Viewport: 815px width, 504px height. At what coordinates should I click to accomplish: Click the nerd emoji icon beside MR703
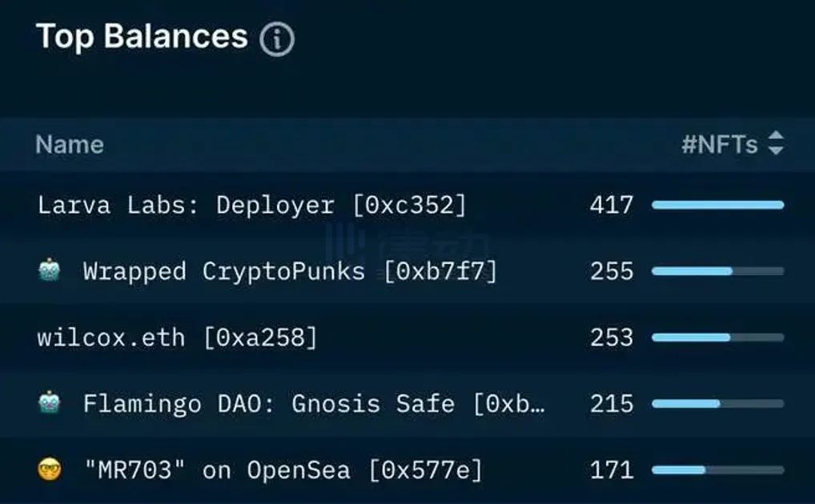(50, 470)
